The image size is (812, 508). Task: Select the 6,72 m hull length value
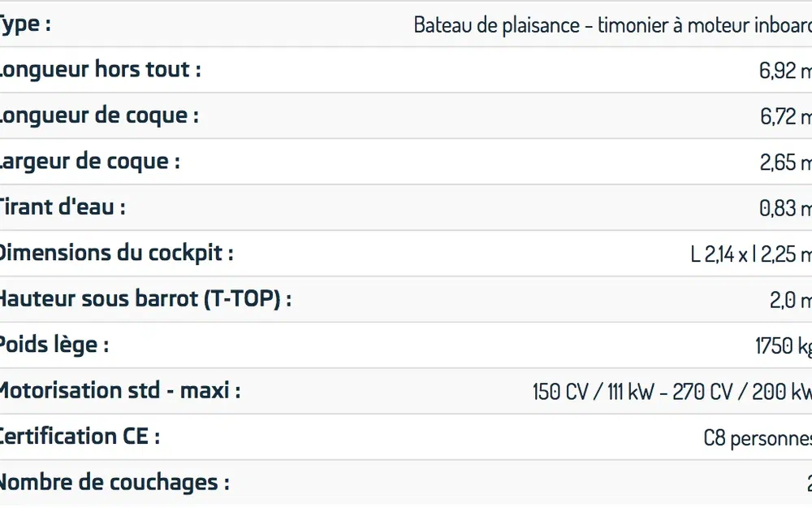785,116
